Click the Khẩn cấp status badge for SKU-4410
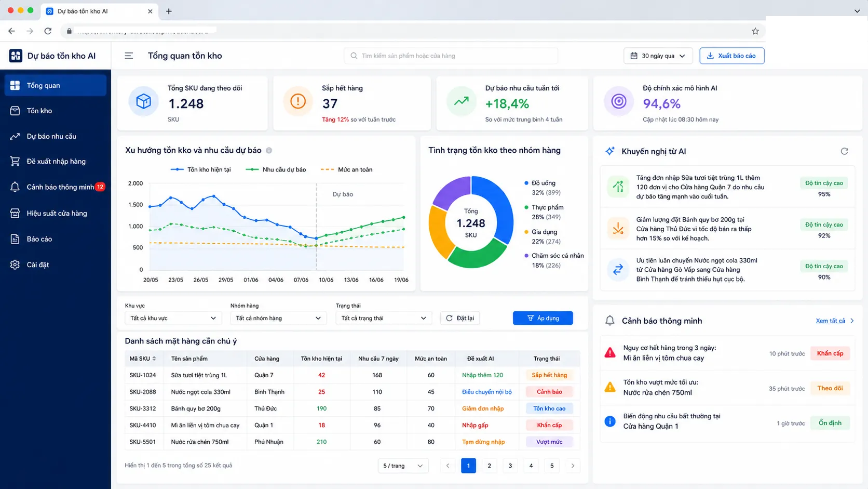Screen dimensions: 868x489 pos(549,425)
